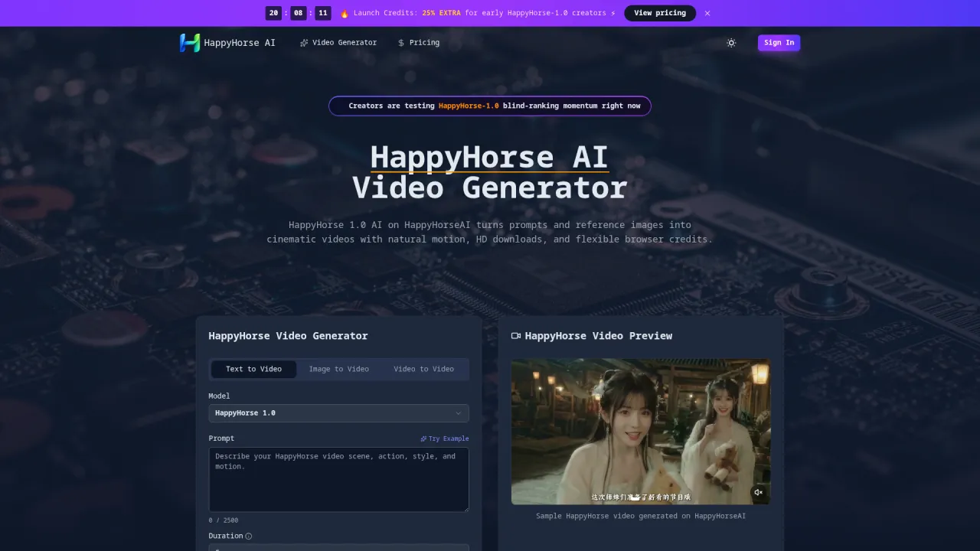Focus the Prompt text area
Image resolution: width=980 pixels, height=551 pixels.
click(338, 480)
